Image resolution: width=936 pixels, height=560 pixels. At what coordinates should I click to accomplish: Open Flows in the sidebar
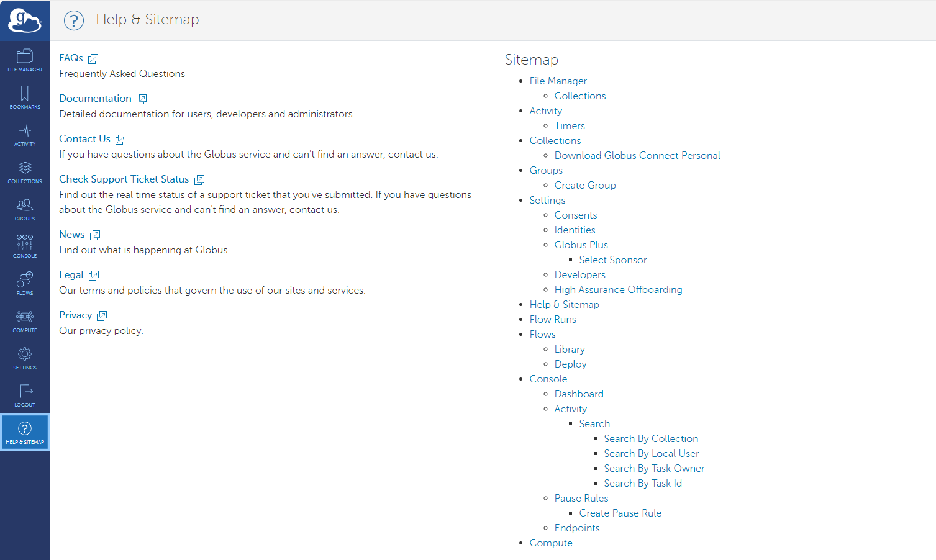click(25, 284)
